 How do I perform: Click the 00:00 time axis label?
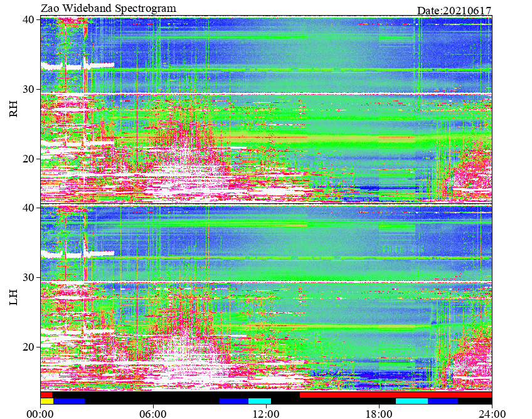click(40, 414)
